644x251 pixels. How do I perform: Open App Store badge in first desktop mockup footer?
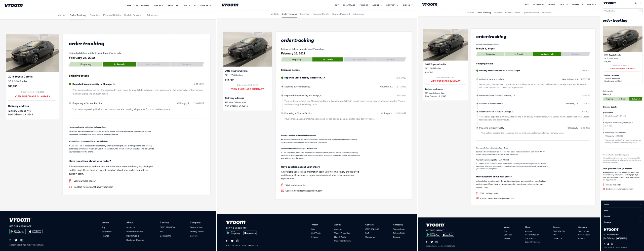click(35, 232)
